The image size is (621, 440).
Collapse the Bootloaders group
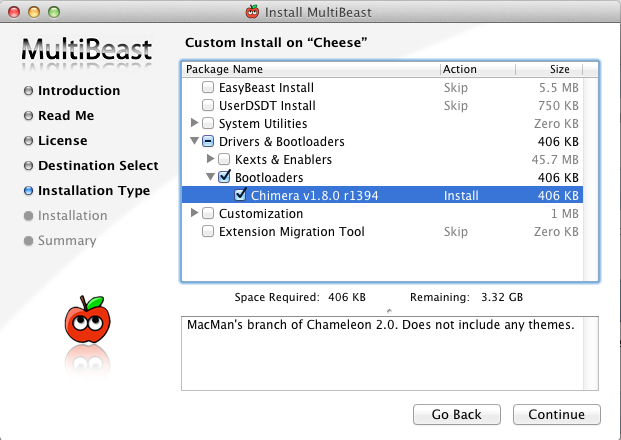(210, 177)
